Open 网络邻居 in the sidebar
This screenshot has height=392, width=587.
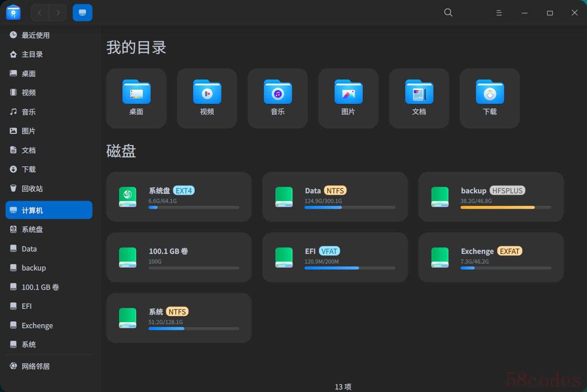point(49,366)
